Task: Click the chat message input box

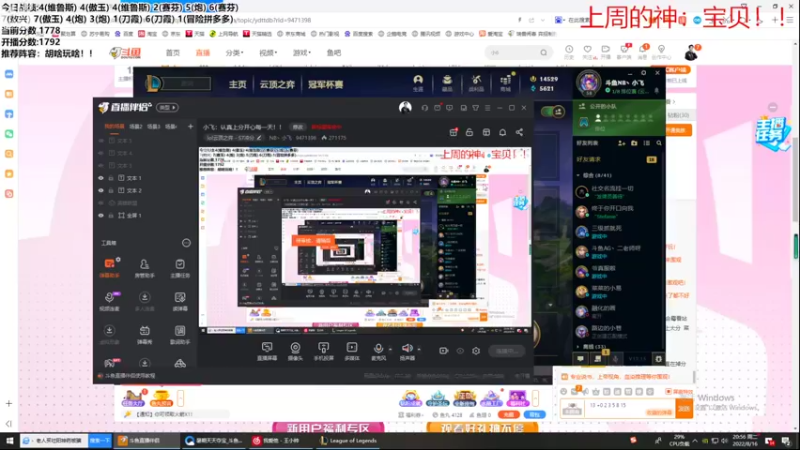Action: pos(630,408)
